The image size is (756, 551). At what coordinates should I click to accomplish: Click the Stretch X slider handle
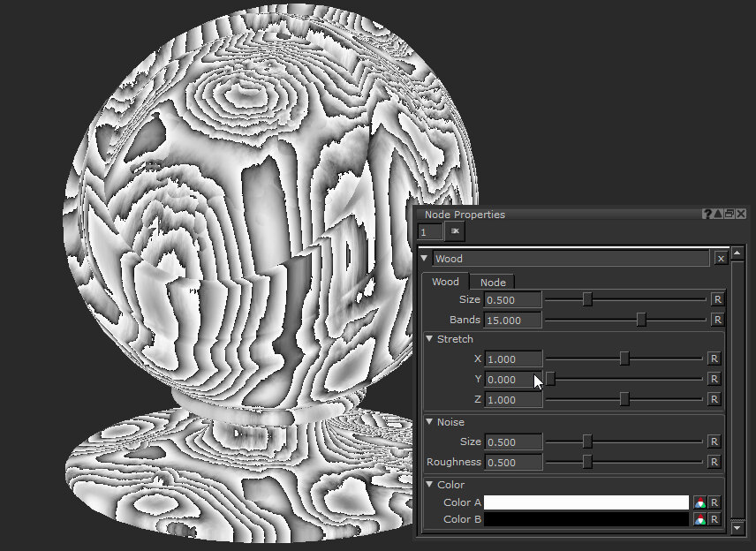coord(624,359)
